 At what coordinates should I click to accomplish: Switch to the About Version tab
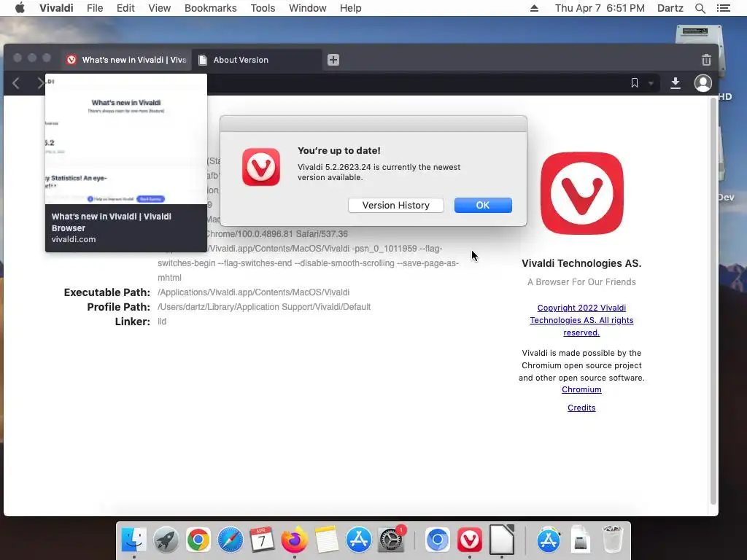point(257,60)
